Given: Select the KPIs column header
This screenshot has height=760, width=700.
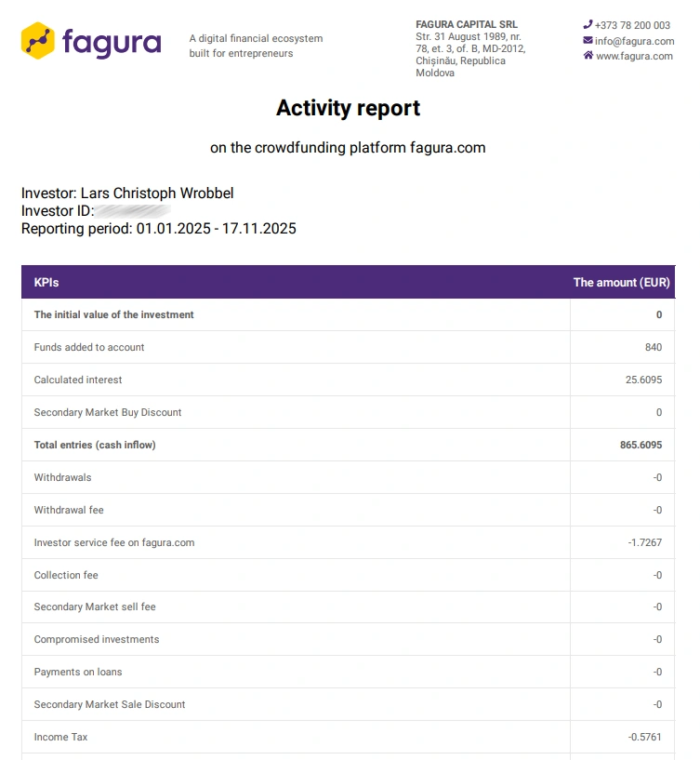Looking at the screenshot, I should (x=46, y=282).
